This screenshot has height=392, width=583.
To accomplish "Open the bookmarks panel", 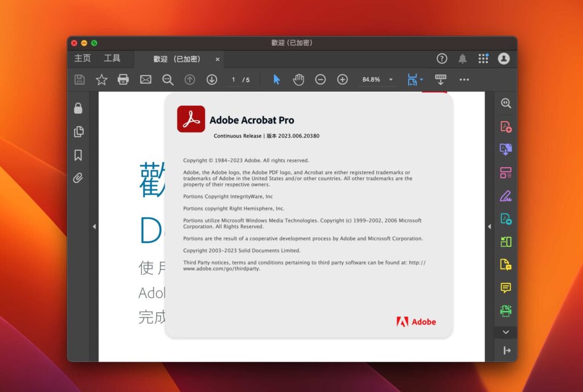I will tap(79, 155).
